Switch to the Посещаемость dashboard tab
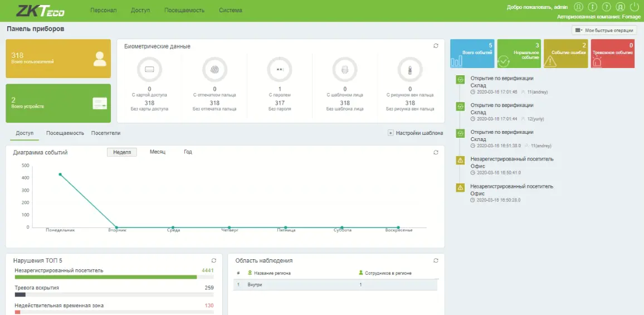This screenshot has width=644, height=315. pos(65,133)
